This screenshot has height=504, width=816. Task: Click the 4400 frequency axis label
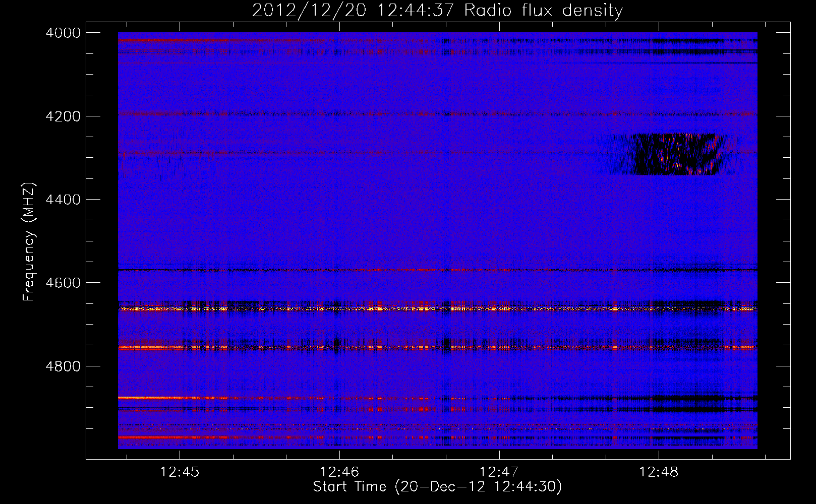(63, 200)
